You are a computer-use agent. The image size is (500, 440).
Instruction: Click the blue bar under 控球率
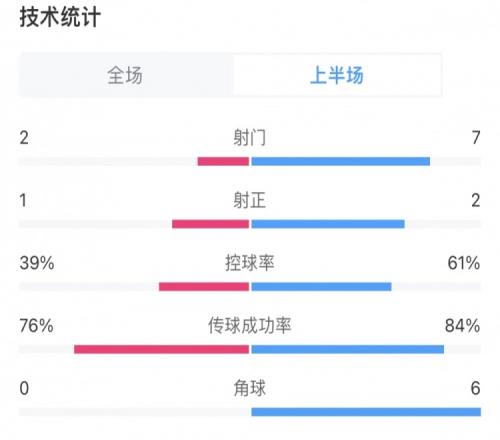pos(321,287)
